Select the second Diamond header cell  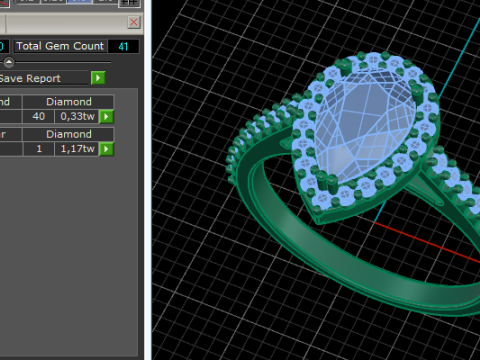(69, 134)
